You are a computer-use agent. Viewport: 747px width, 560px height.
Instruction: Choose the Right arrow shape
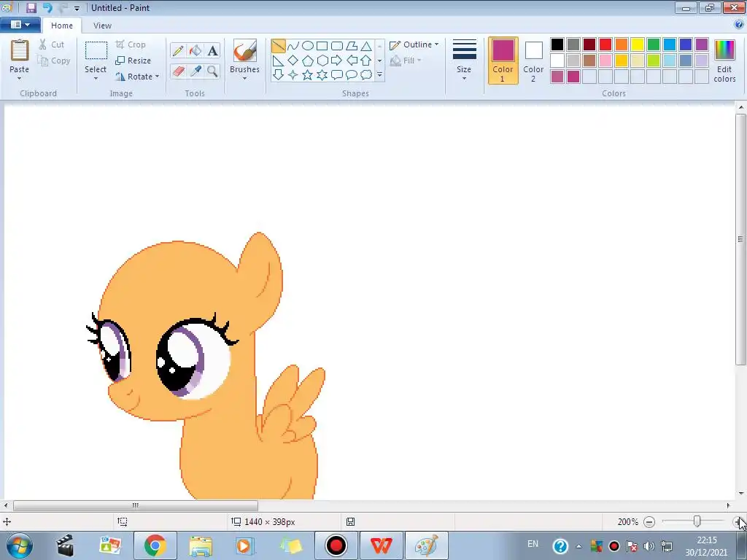coord(337,61)
